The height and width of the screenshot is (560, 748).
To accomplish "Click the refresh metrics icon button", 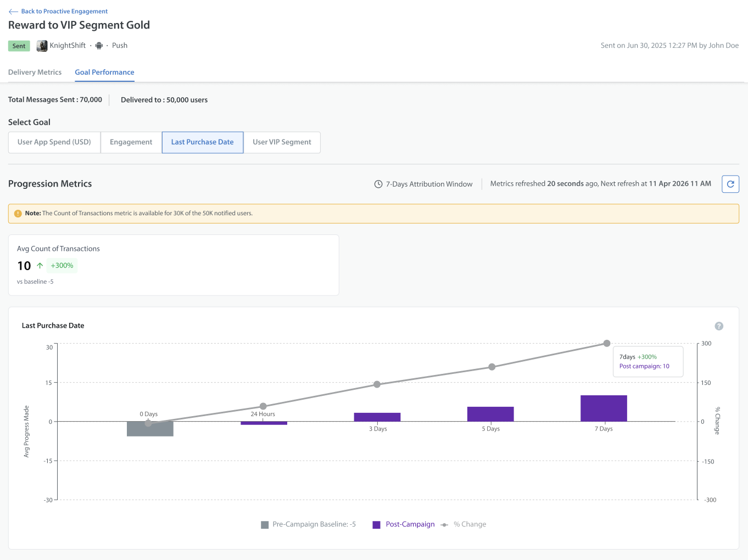I will tap(730, 184).
